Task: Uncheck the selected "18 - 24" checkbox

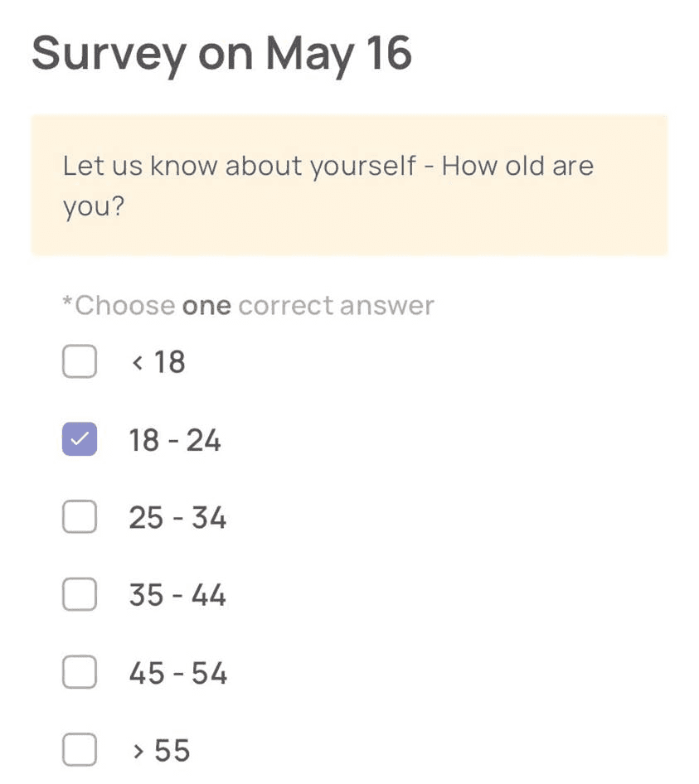Action: (80, 440)
